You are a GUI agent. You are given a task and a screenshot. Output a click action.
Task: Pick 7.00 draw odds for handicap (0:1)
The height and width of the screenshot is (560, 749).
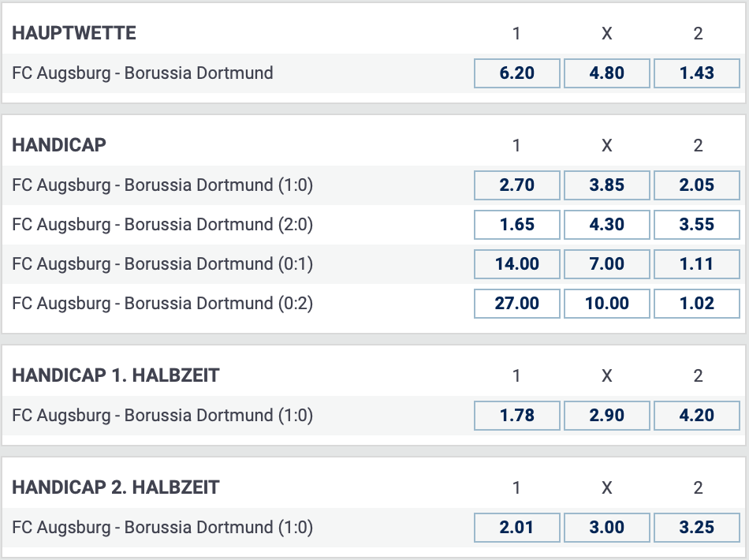[x=606, y=264]
